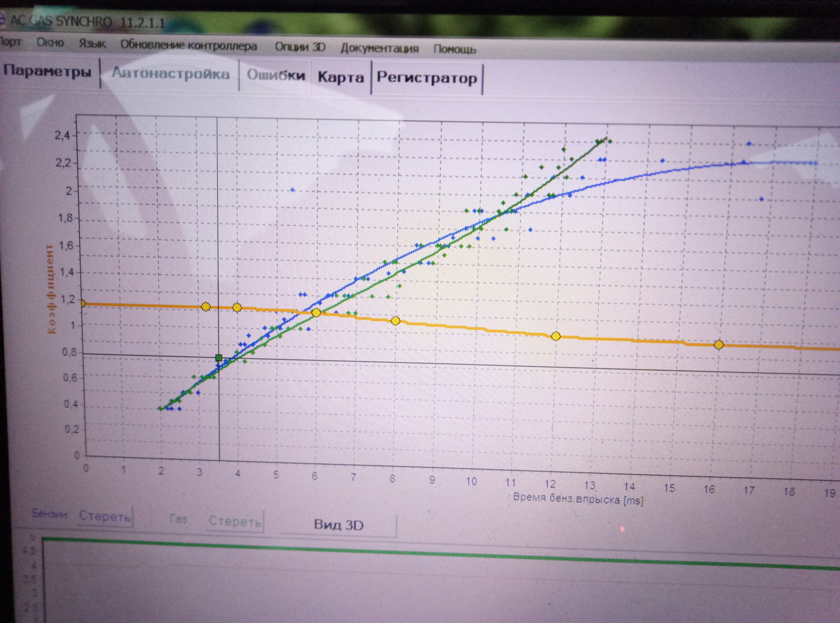Switch to the Карта tab

pyautogui.click(x=341, y=77)
